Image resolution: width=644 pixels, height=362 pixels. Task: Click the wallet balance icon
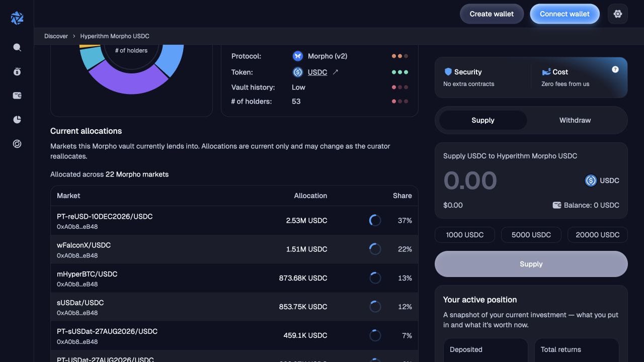click(x=557, y=205)
